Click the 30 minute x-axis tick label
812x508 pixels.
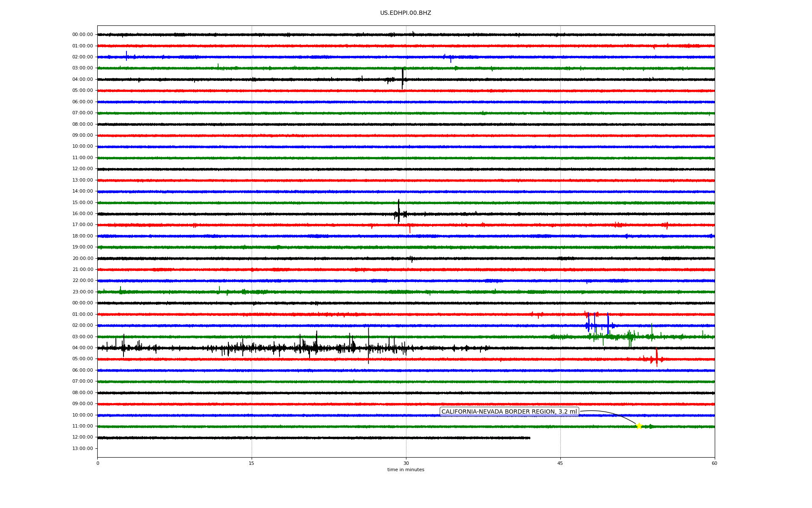(x=406, y=463)
